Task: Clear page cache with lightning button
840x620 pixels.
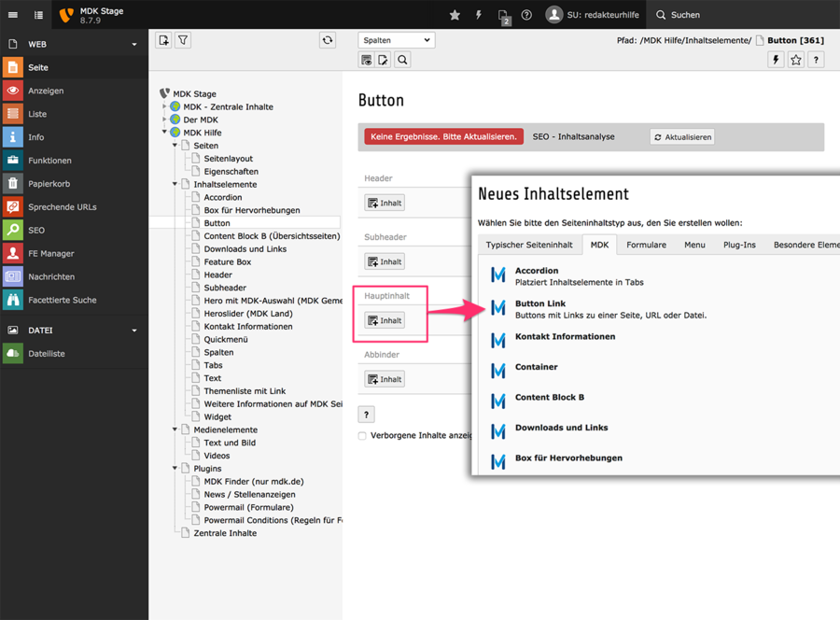Action: tap(776, 60)
